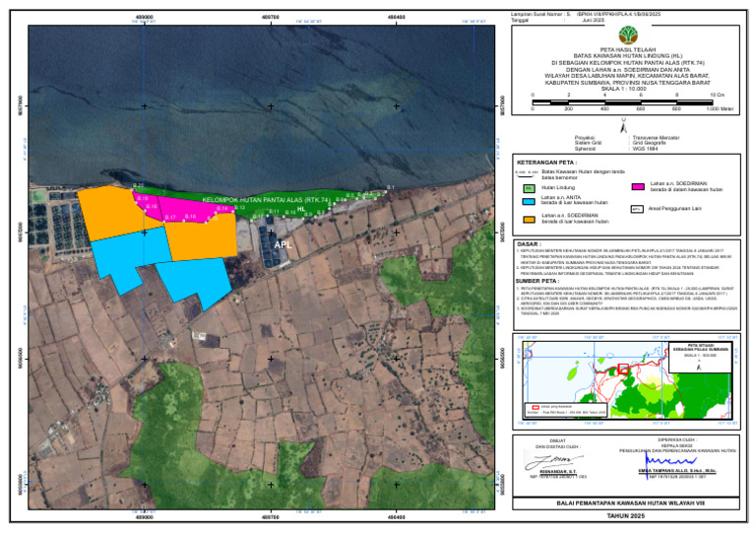
Task: Click boundary marker label B.1
Action: point(391,187)
